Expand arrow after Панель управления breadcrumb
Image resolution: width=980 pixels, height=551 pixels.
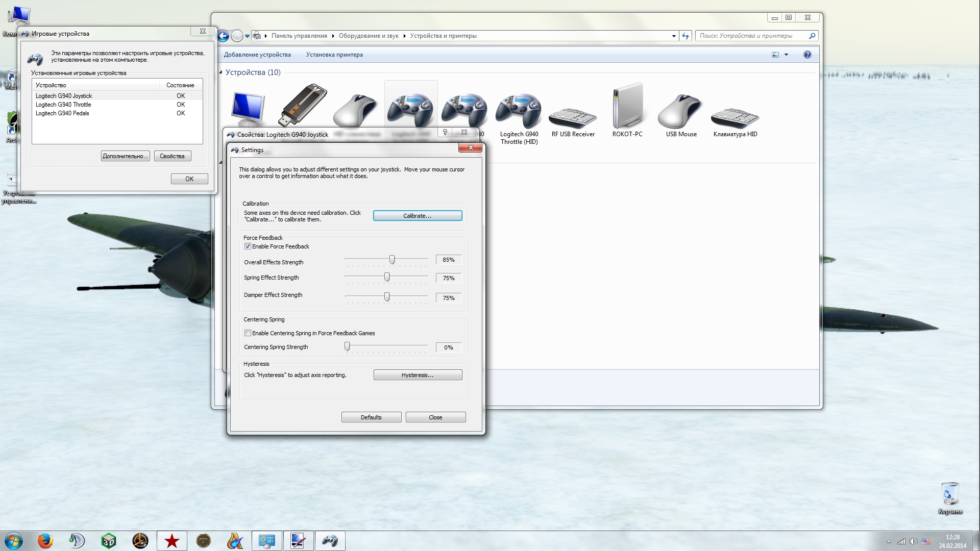(333, 36)
